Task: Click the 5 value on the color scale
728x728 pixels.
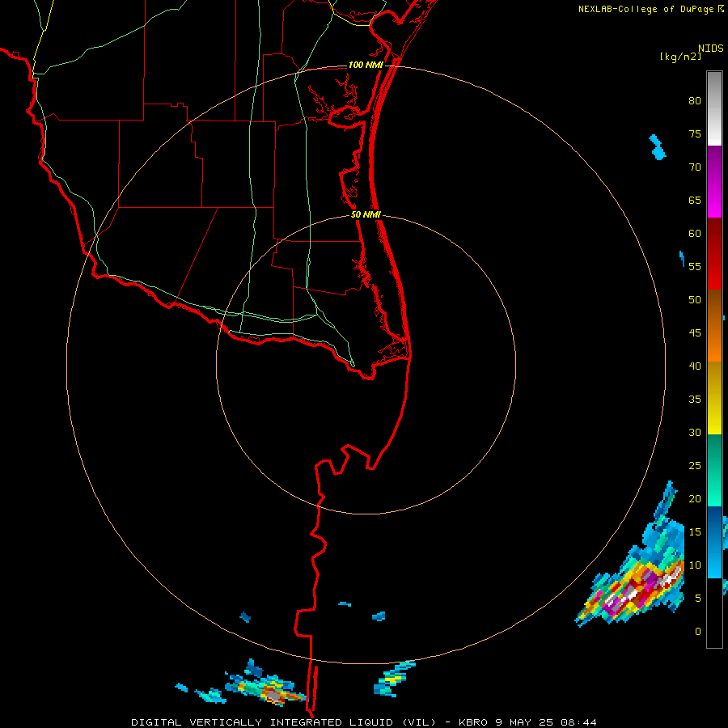Action: pyautogui.click(x=698, y=598)
